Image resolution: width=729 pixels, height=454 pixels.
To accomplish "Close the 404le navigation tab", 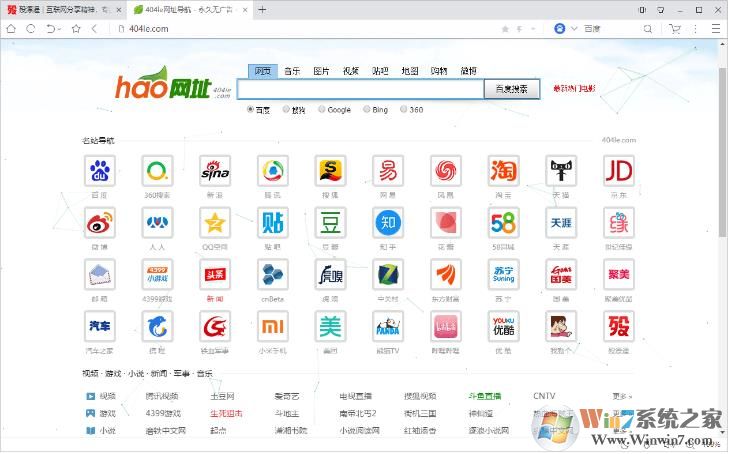I will tap(245, 10).
